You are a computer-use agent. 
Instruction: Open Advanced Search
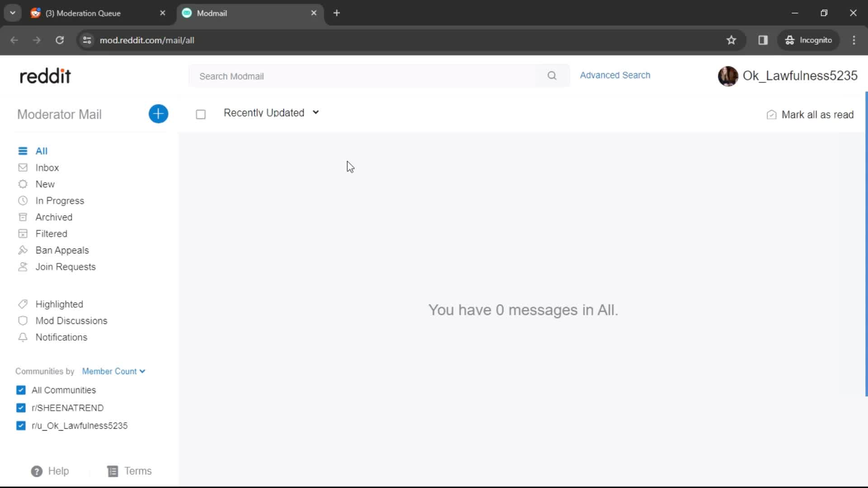click(x=615, y=75)
